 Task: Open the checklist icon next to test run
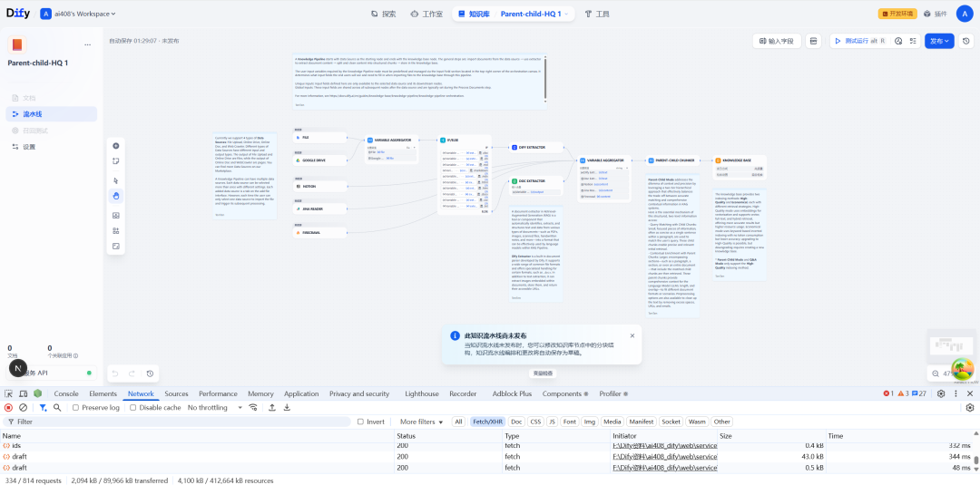tap(913, 41)
